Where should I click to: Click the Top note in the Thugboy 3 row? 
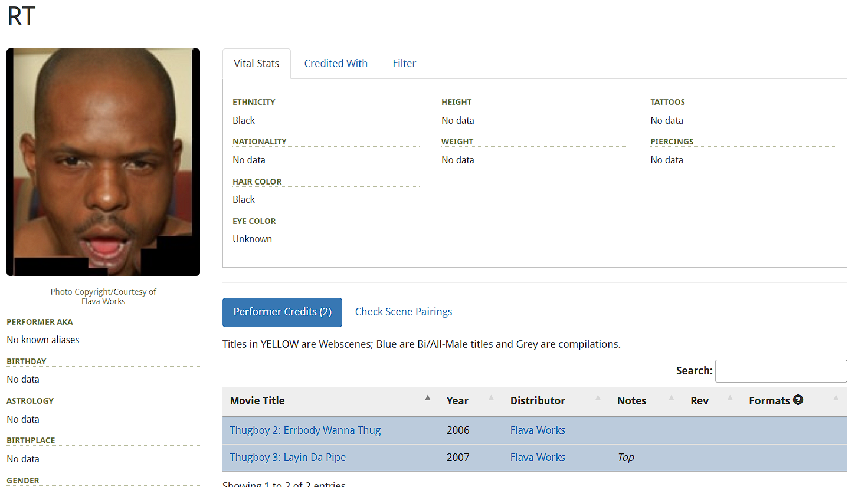tap(626, 458)
